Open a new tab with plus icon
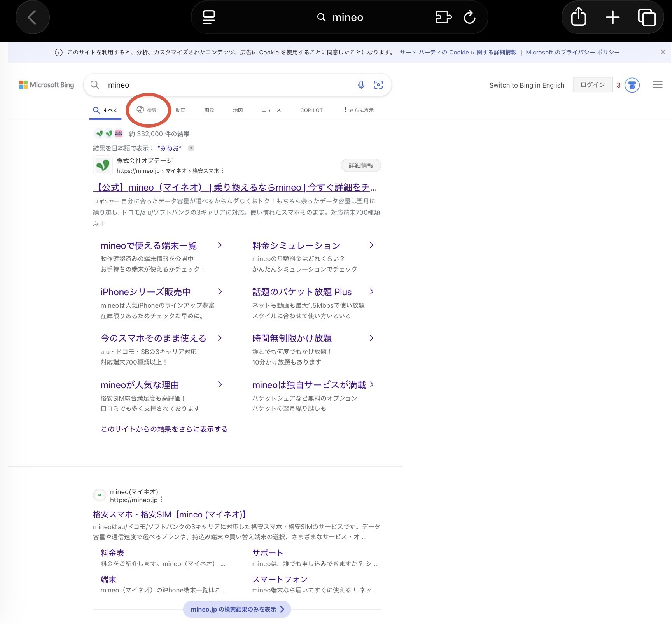Viewport: 672px width, 624px height. pyautogui.click(x=612, y=18)
